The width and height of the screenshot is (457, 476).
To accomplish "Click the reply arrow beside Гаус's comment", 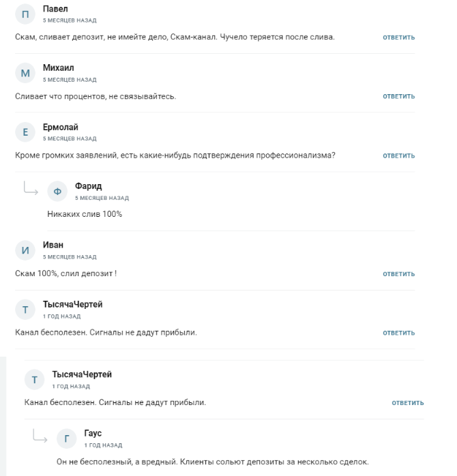I will tap(40, 436).
